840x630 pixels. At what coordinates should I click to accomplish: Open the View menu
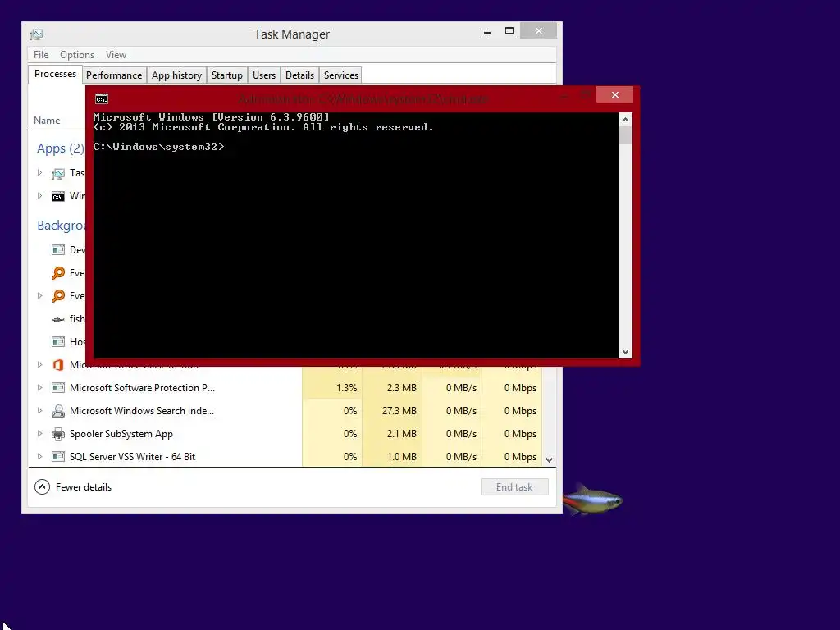click(x=116, y=55)
